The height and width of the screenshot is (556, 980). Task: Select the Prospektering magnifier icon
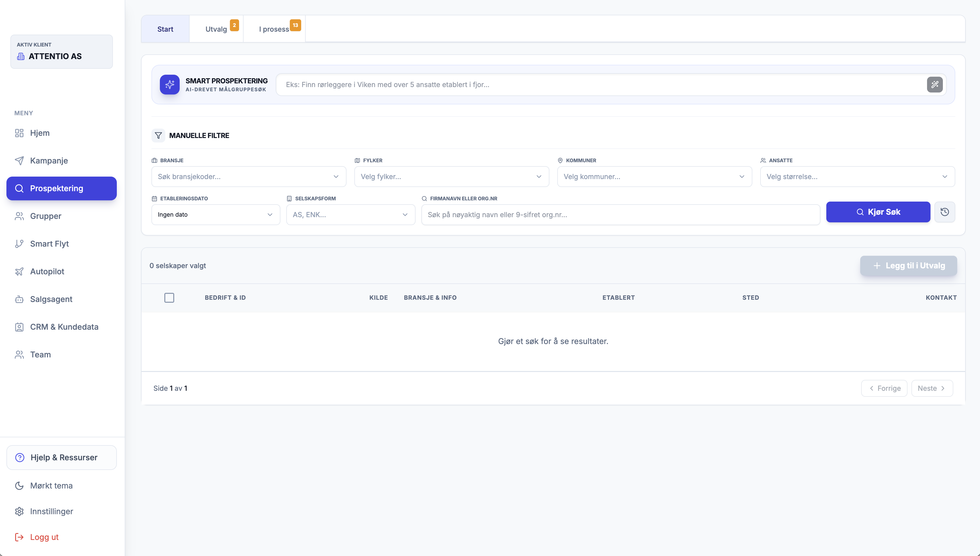pos(20,188)
